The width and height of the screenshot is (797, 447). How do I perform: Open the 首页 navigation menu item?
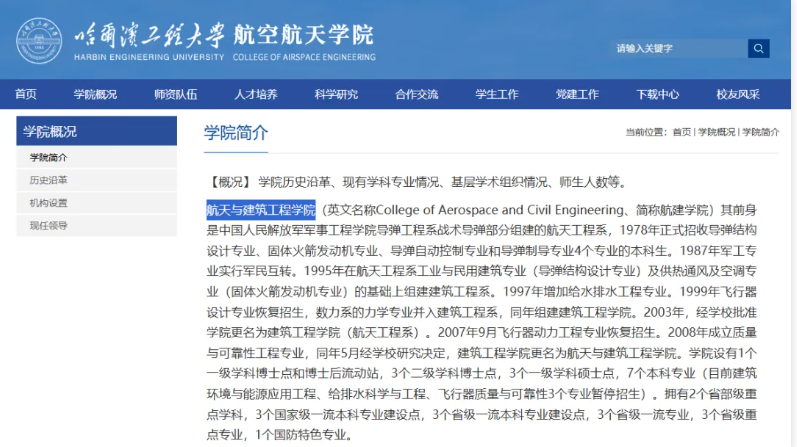(25, 94)
